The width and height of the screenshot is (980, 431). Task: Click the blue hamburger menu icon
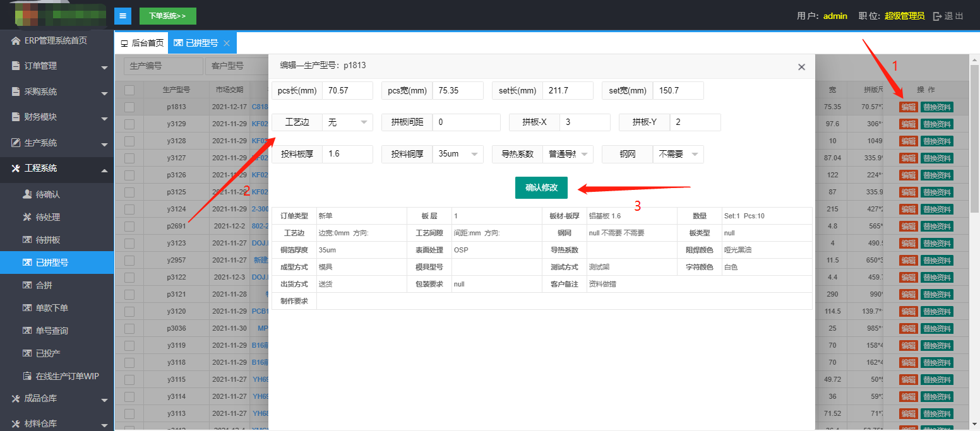click(122, 16)
